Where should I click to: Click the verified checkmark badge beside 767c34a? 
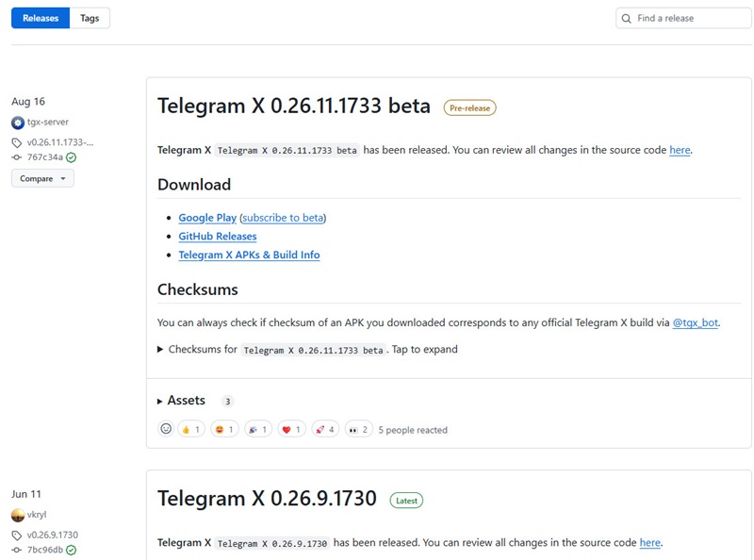[x=71, y=157]
